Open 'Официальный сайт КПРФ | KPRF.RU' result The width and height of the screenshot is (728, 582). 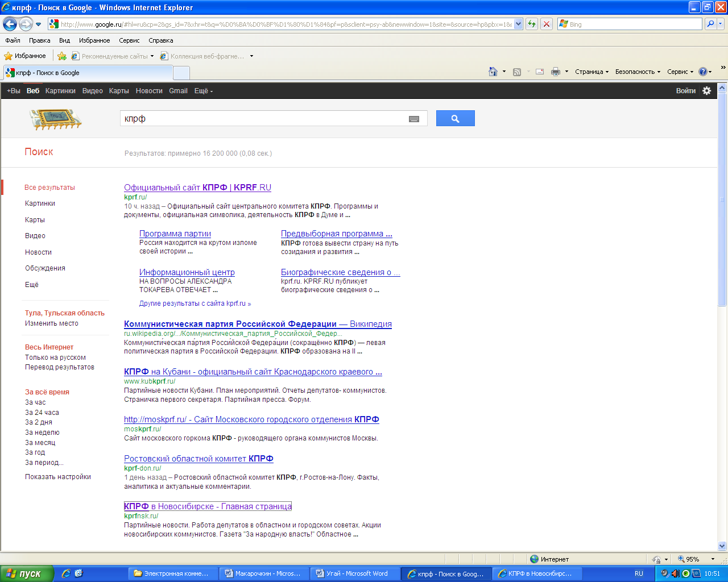197,188
